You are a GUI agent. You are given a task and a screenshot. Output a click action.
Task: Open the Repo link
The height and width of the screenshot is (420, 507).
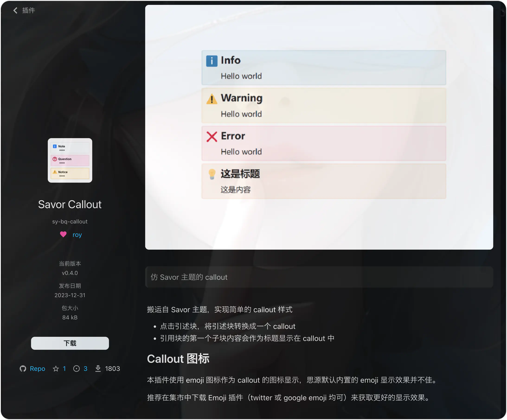pos(37,369)
